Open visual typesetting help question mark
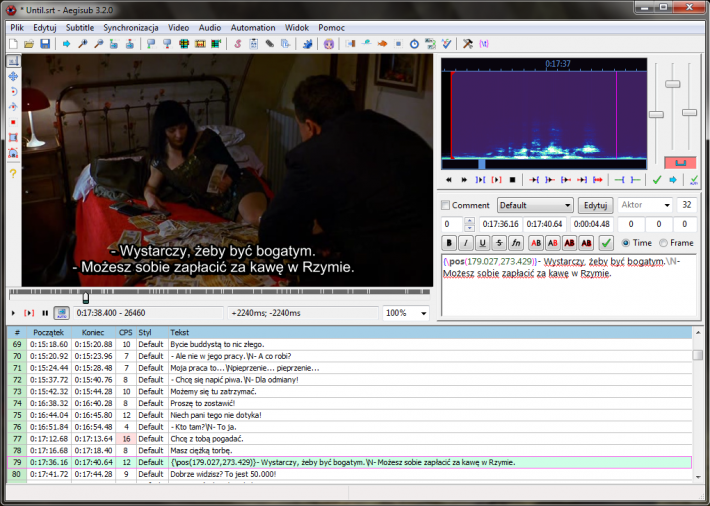The width and height of the screenshot is (710, 506). pyautogui.click(x=13, y=173)
